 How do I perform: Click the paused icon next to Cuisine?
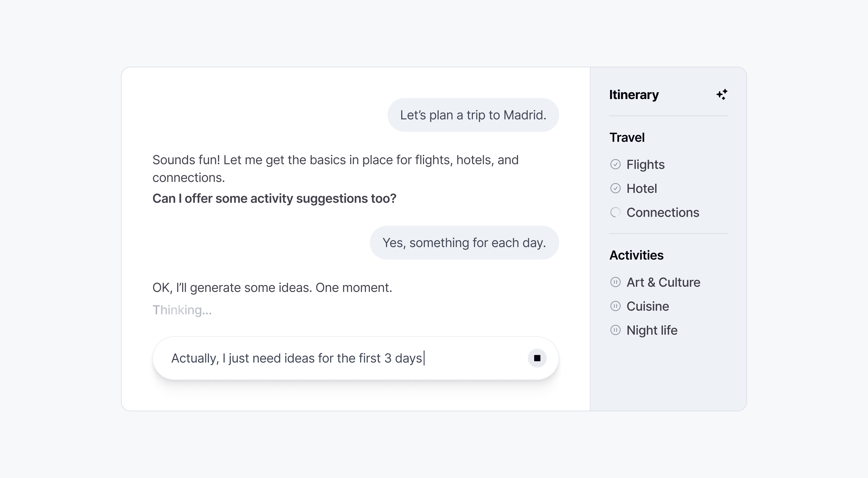(x=616, y=306)
